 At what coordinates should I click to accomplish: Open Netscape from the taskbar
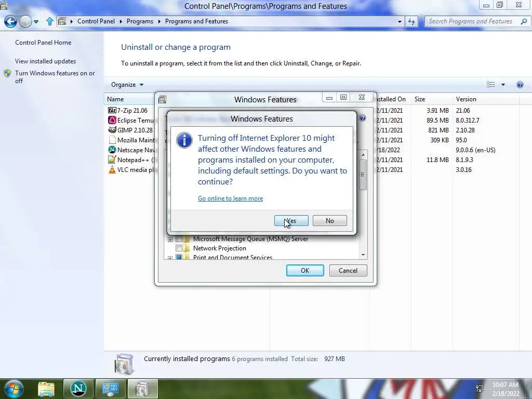pyautogui.click(x=78, y=389)
